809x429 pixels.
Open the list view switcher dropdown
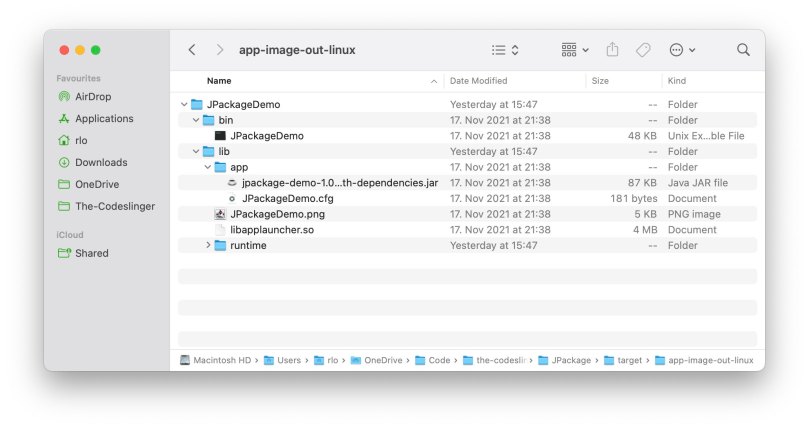point(505,50)
